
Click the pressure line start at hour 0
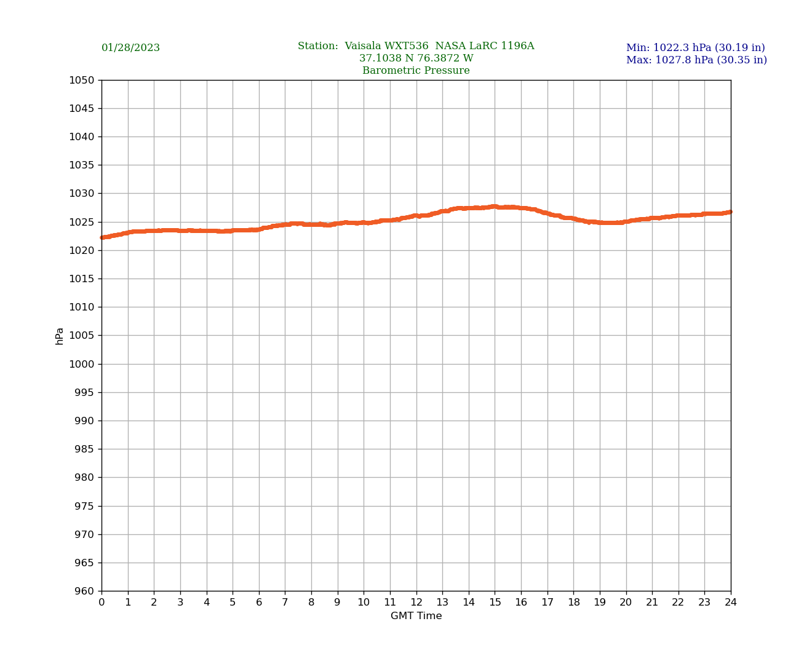102,237
